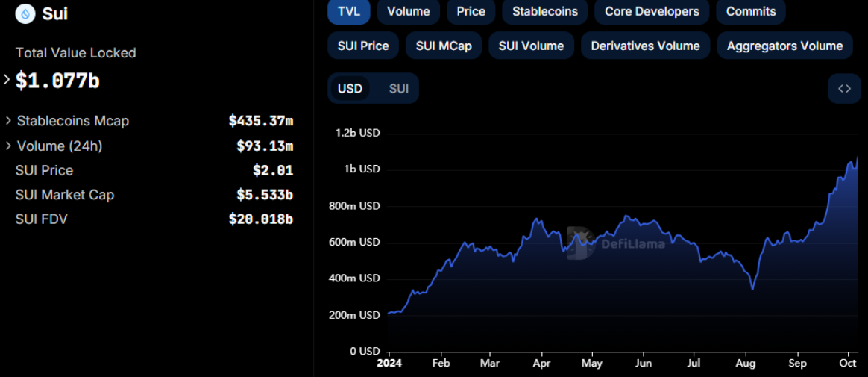
Task: Switch chart denomination to SUI
Action: coord(398,89)
